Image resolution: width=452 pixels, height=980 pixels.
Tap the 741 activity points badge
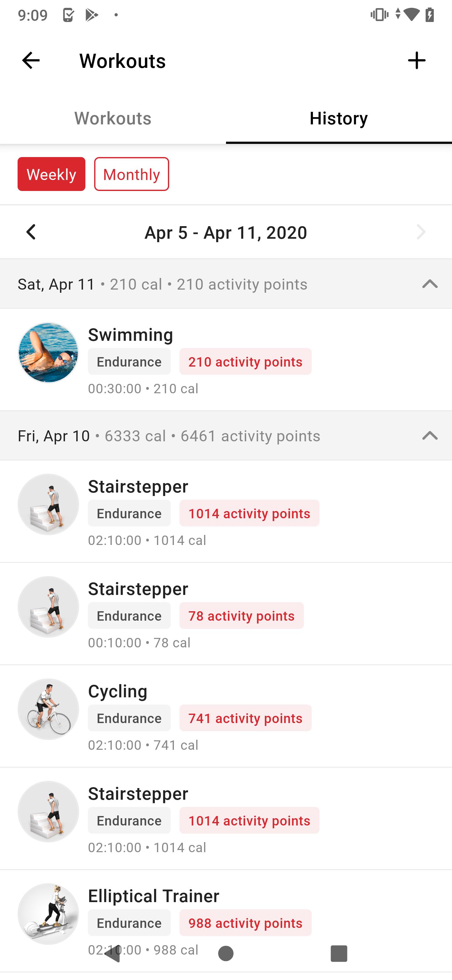[245, 718]
